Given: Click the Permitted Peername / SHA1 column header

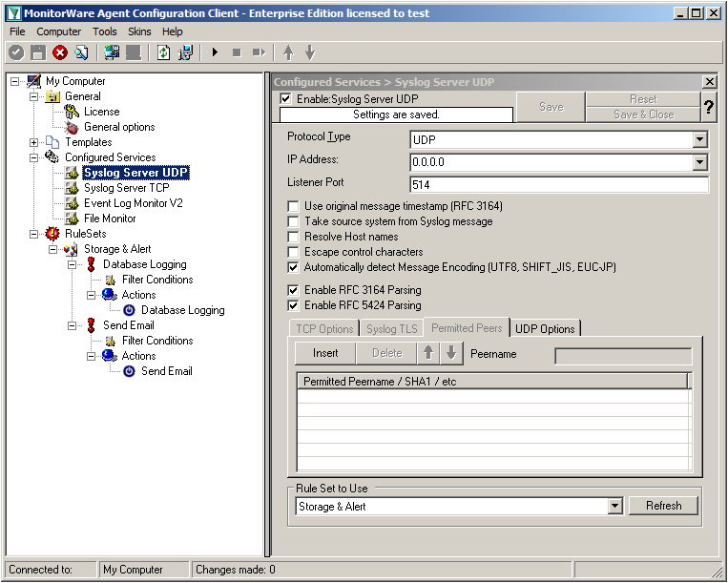Looking at the screenshot, I should pyautogui.click(x=492, y=382).
